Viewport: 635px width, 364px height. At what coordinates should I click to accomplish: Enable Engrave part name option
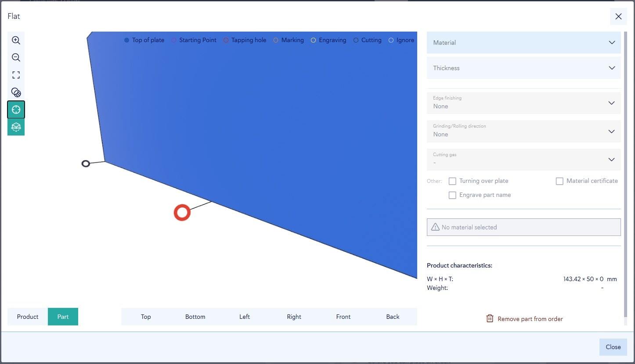click(x=452, y=195)
